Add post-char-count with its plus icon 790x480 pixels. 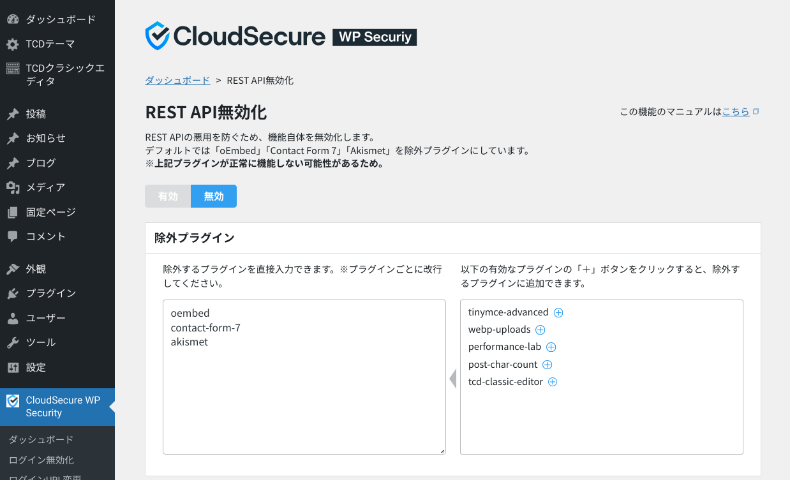tap(547, 365)
